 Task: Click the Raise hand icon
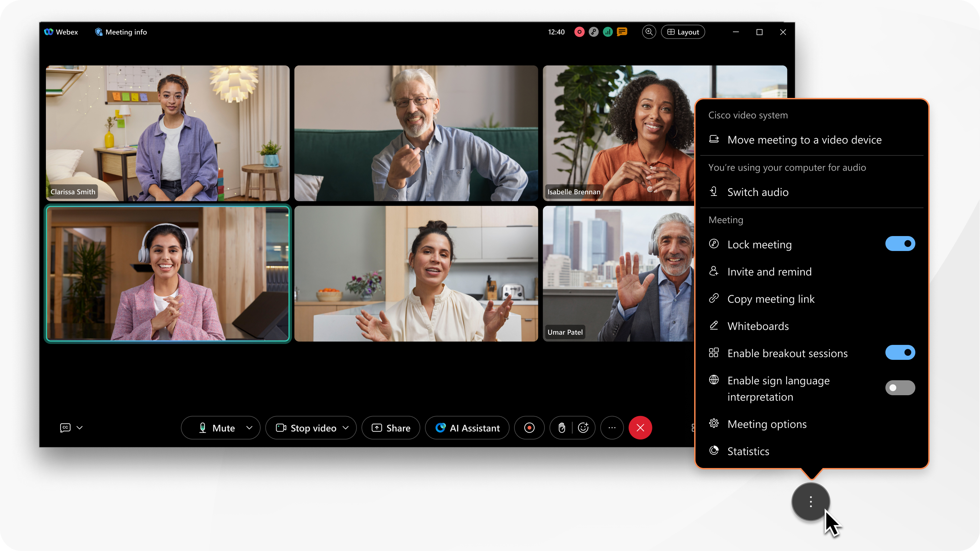[x=561, y=427]
